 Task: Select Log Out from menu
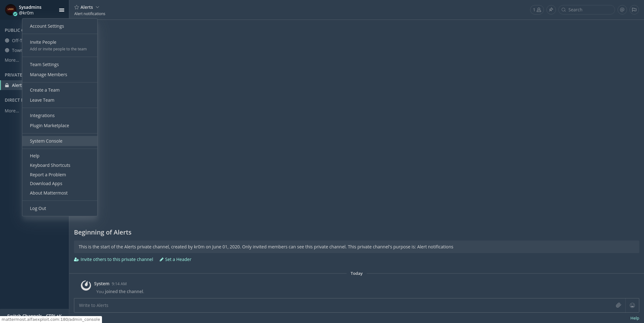coord(38,208)
